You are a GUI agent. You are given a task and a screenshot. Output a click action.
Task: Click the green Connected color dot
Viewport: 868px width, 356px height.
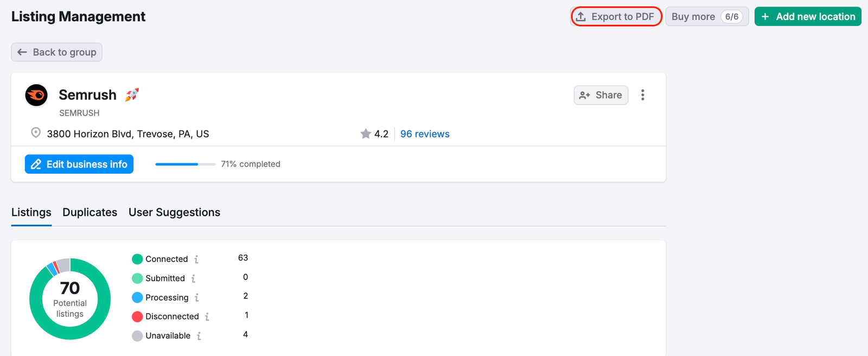137,259
